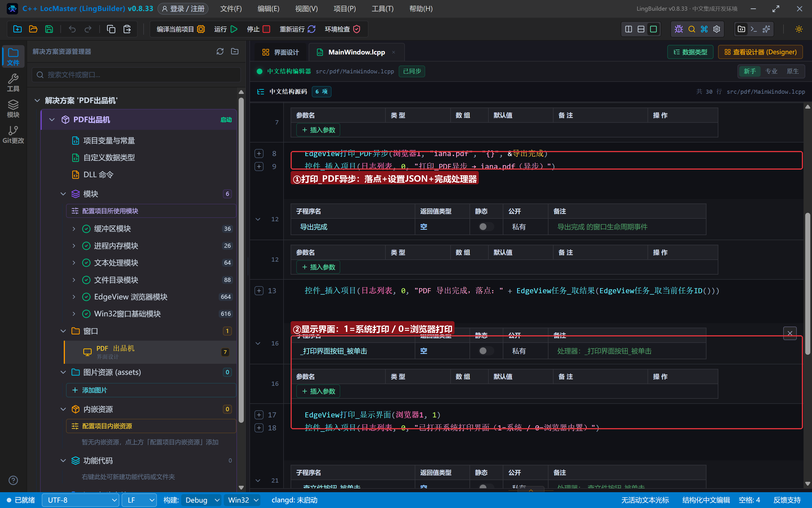Viewport: 812px width, 508px height.
Task: Open the bug debug icon
Action: pyautogui.click(x=679, y=29)
